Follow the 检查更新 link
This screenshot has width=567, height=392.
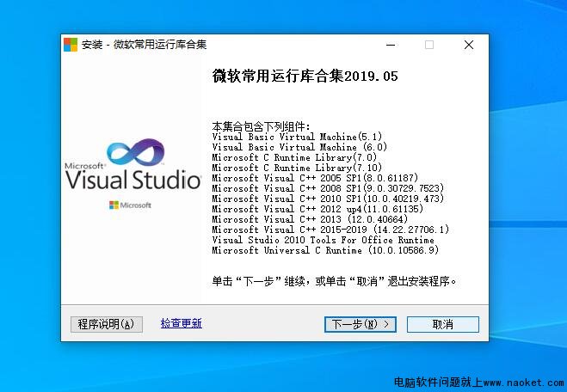coord(182,323)
